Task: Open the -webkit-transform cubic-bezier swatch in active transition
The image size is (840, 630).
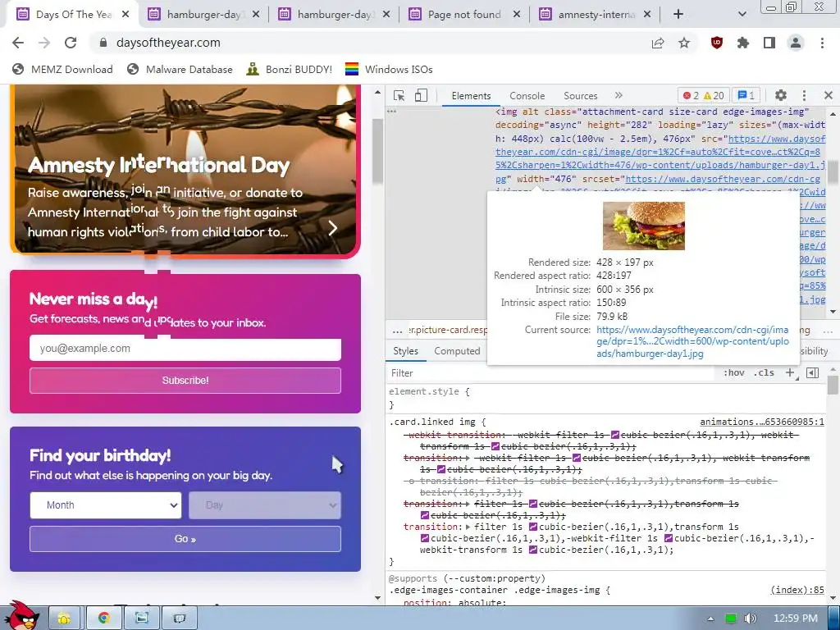Action: click(x=533, y=550)
